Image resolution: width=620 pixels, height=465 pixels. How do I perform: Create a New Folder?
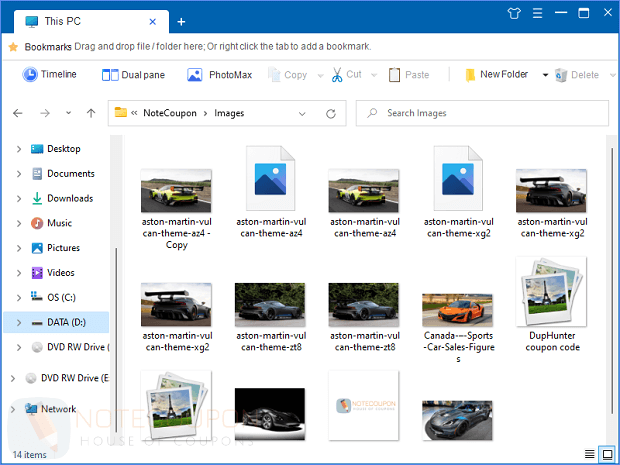click(x=496, y=75)
